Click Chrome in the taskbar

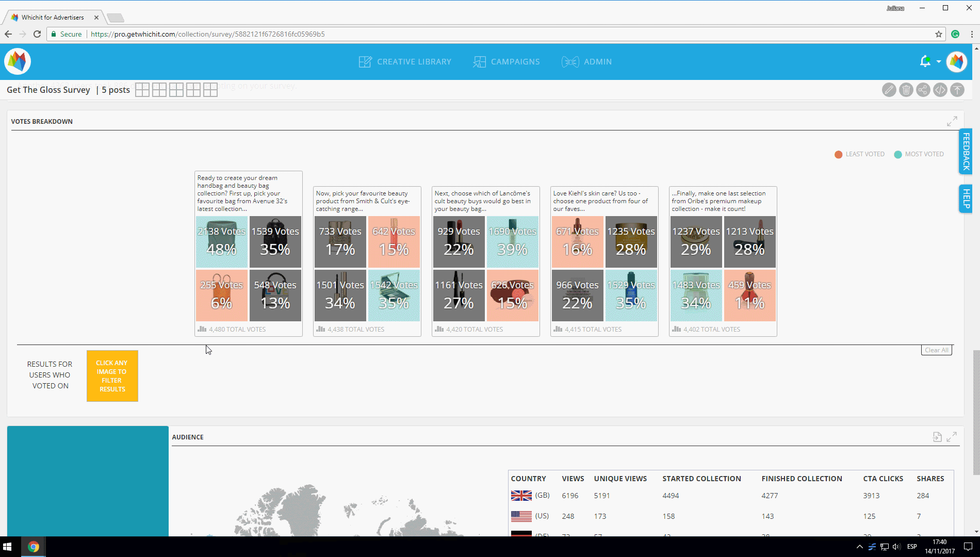(x=34, y=547)
